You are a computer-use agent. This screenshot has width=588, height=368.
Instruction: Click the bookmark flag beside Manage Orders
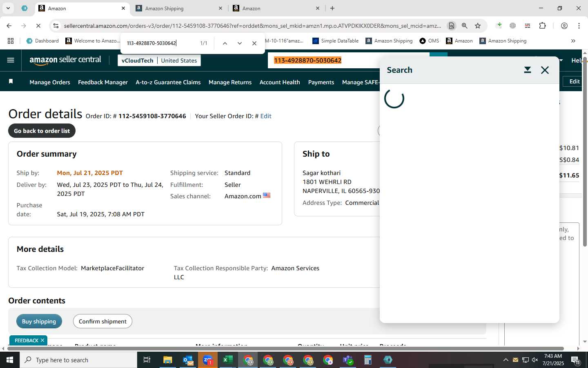[x=11, y=81]
